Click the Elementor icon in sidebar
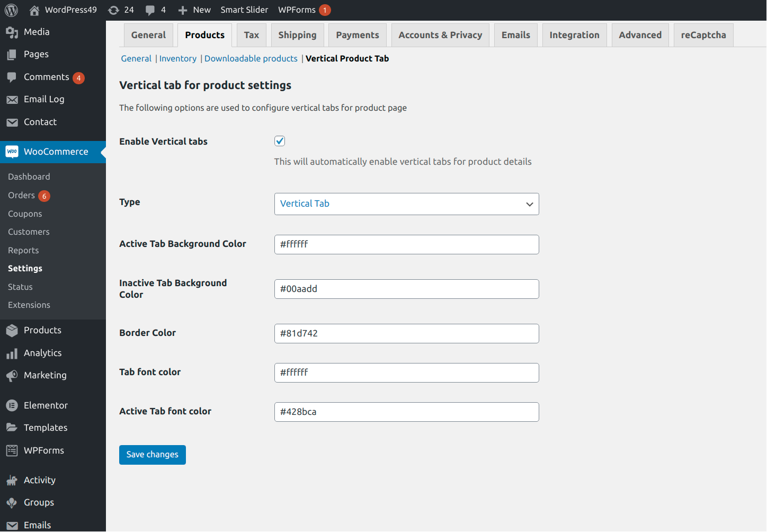 point(12,405)
